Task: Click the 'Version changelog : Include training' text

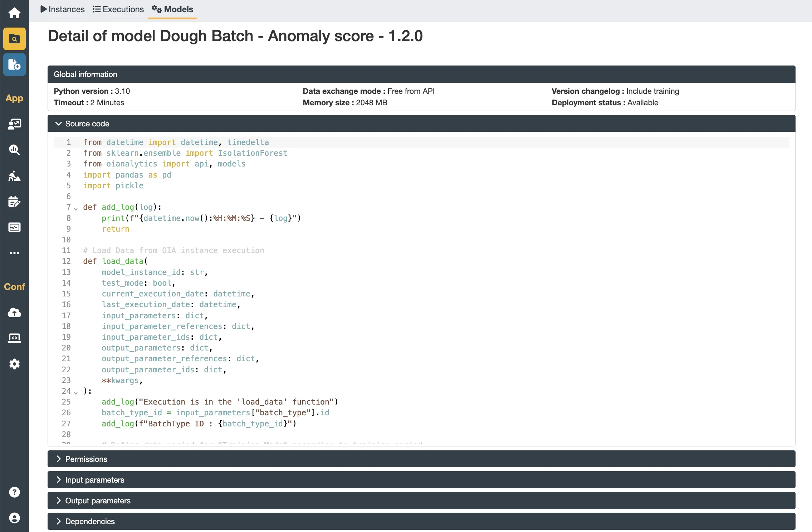Action: pos(615,91)
